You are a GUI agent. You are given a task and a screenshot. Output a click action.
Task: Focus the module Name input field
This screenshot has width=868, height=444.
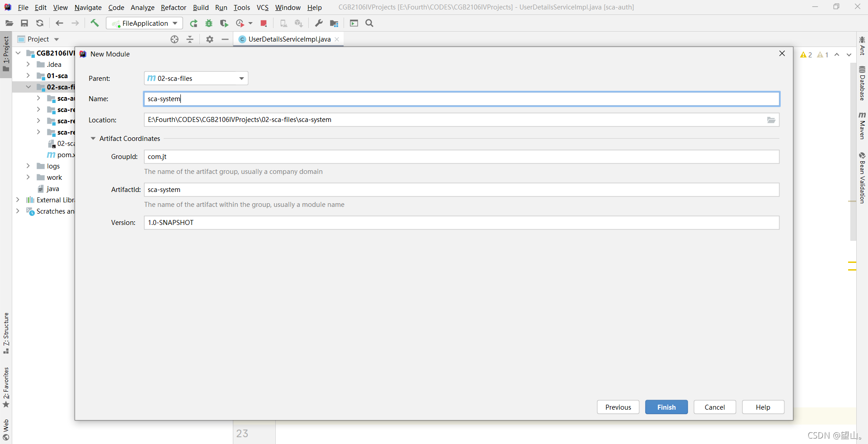tap(462, 99)
